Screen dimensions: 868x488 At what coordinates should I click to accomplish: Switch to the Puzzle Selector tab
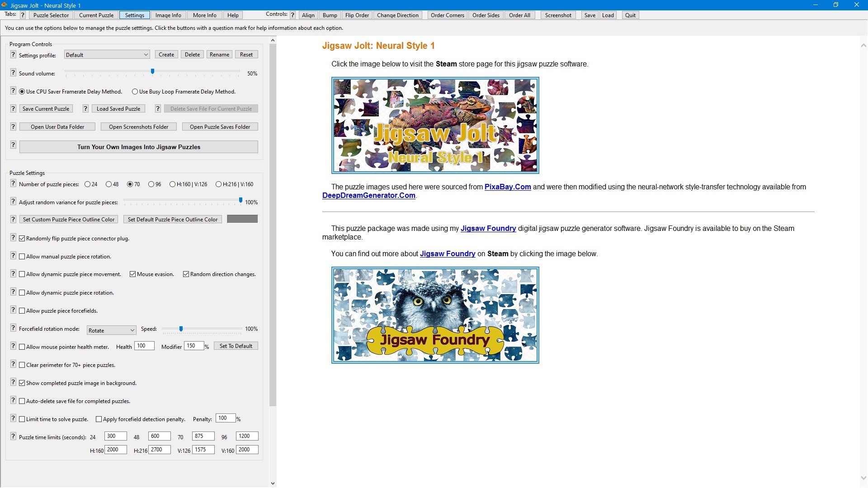[x=51, y=15]
